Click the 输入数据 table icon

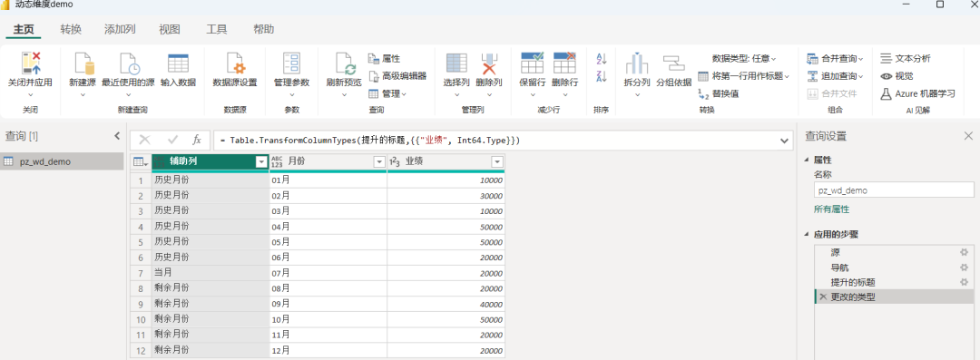pyautogui.click(x=178, y=63)
